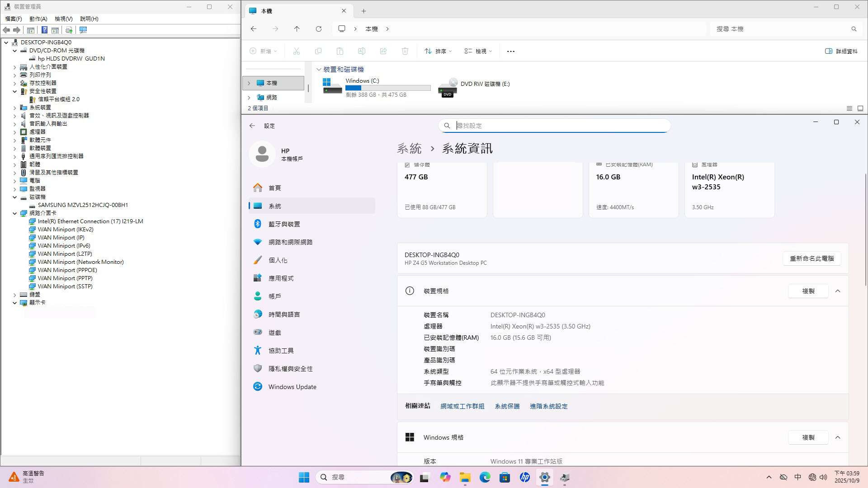Screen dimensions: 868x488
Task: Open the Action menu in Device Manager
Action: (38, 19)
